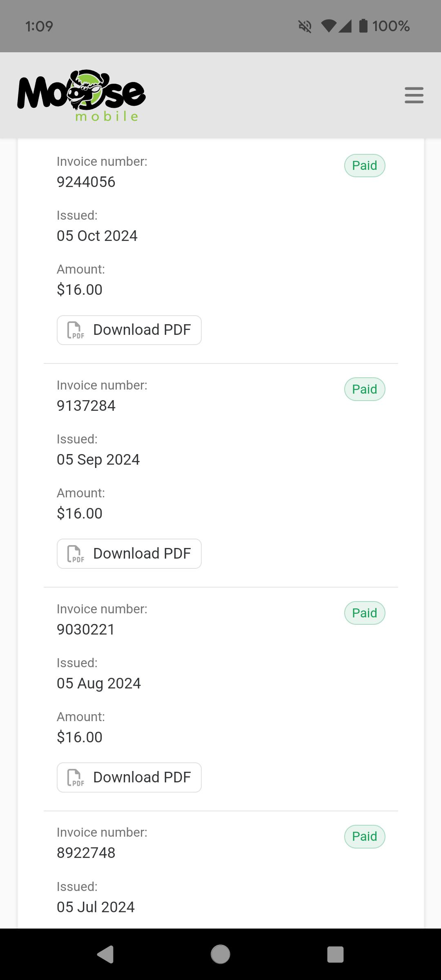
Task: Click PDF icon for invoice 9137284
Action: coord(76,554)
